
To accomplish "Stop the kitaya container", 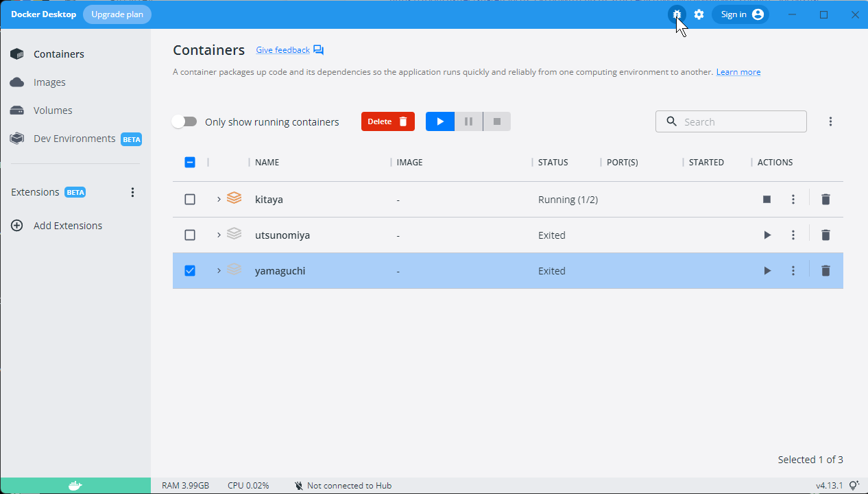I will pos(767,200).
